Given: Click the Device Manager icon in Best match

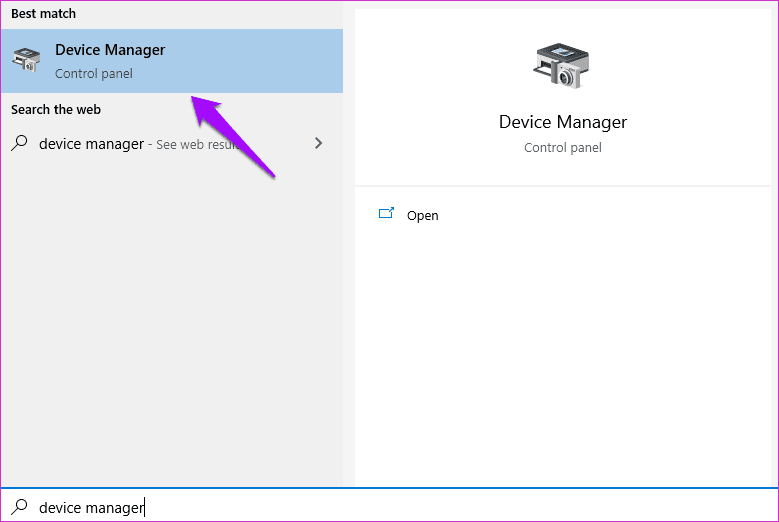Looking at the screenshot, I should 26,60.
